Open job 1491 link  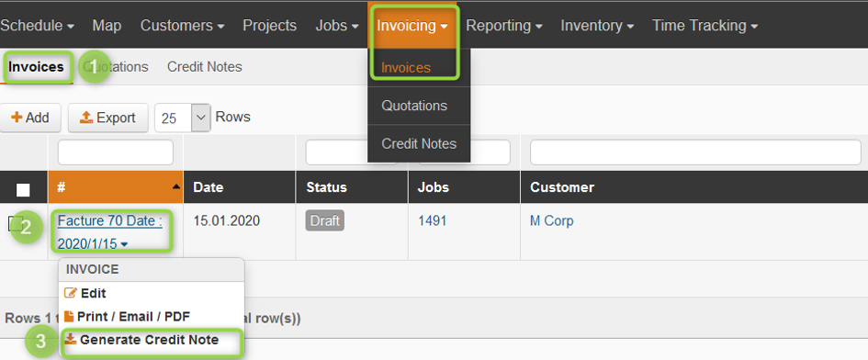(432, 221)
